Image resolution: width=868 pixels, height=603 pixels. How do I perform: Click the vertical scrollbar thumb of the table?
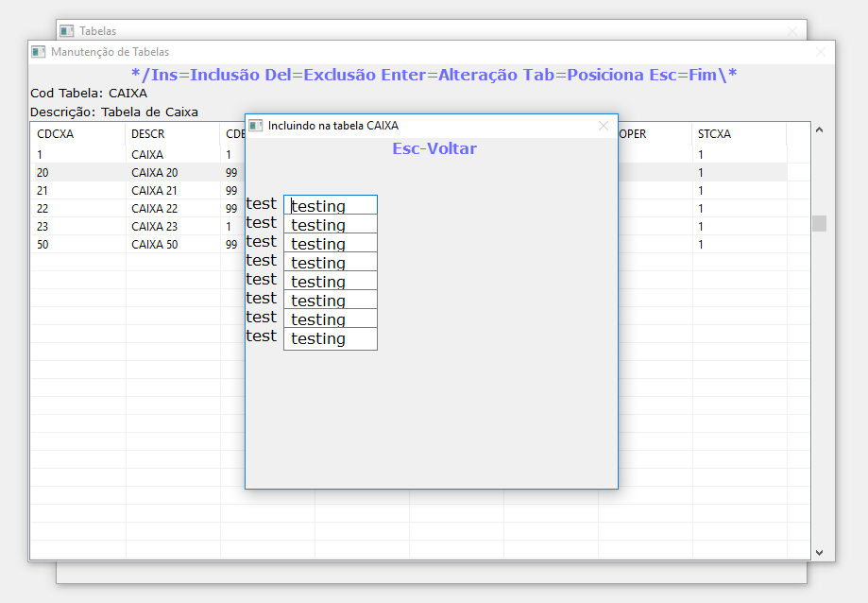[819, 223]
